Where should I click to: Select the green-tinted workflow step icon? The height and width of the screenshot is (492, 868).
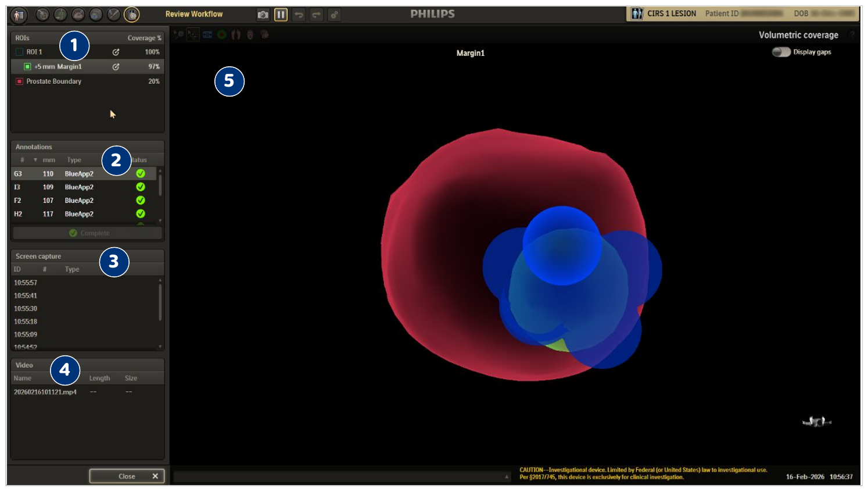[x=60, y=15]
